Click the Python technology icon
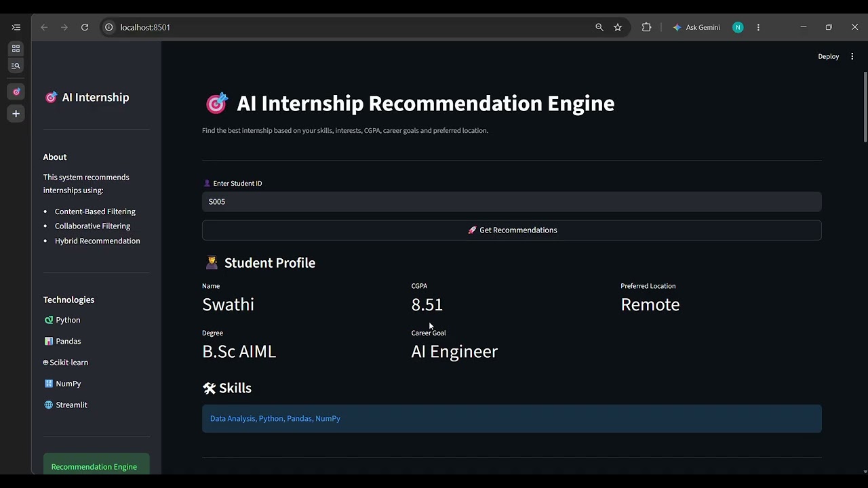Screen dimensions: 868x488 [x=48, y=320]
